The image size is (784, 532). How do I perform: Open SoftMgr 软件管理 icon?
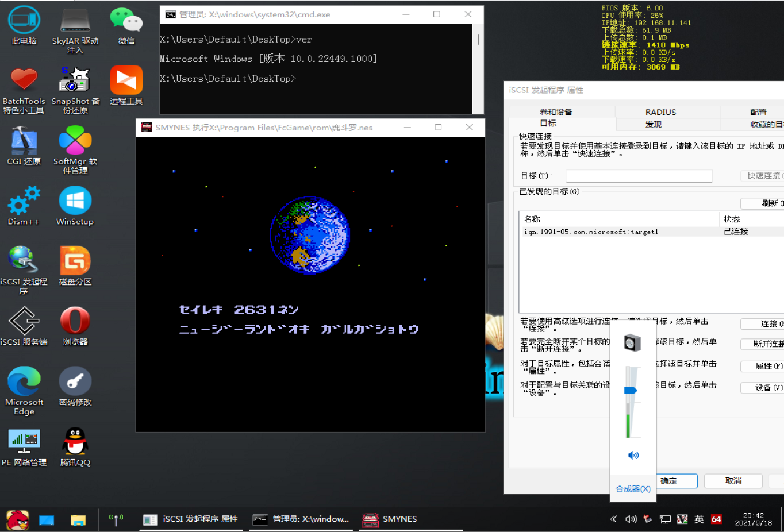coord(75,151)
